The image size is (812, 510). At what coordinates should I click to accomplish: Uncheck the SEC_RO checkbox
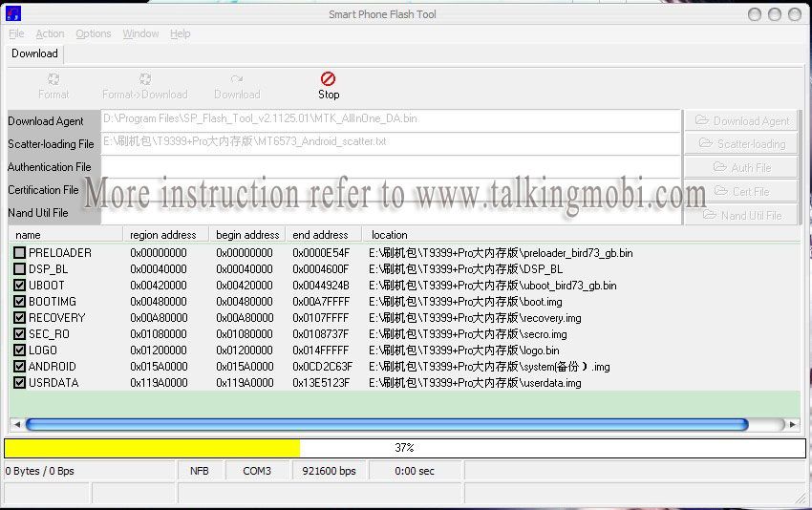click(x=20, y=334)
